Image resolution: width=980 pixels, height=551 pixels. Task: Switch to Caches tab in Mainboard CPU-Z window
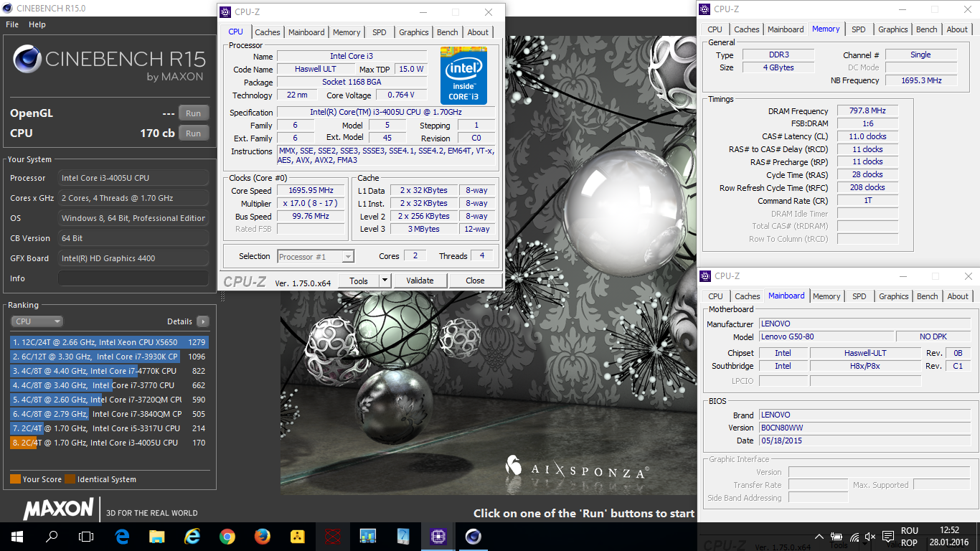(x=748, y=296)
